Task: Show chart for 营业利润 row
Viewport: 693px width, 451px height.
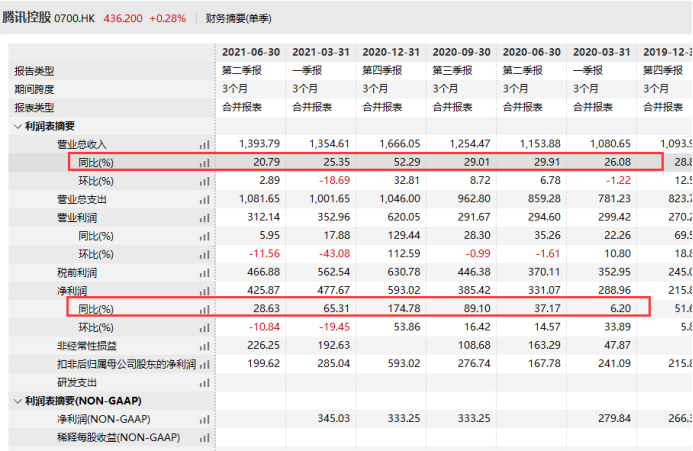Action: [205, 217]
